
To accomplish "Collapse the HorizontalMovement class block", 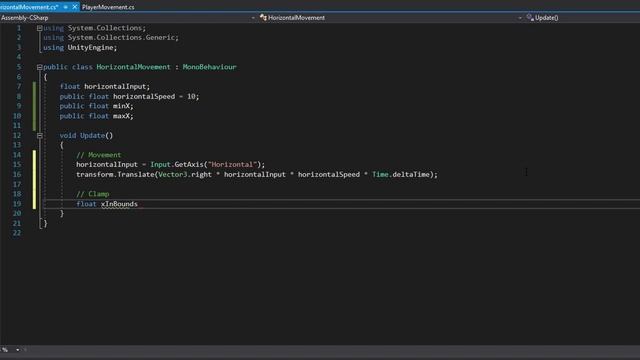I will (40, 67).
